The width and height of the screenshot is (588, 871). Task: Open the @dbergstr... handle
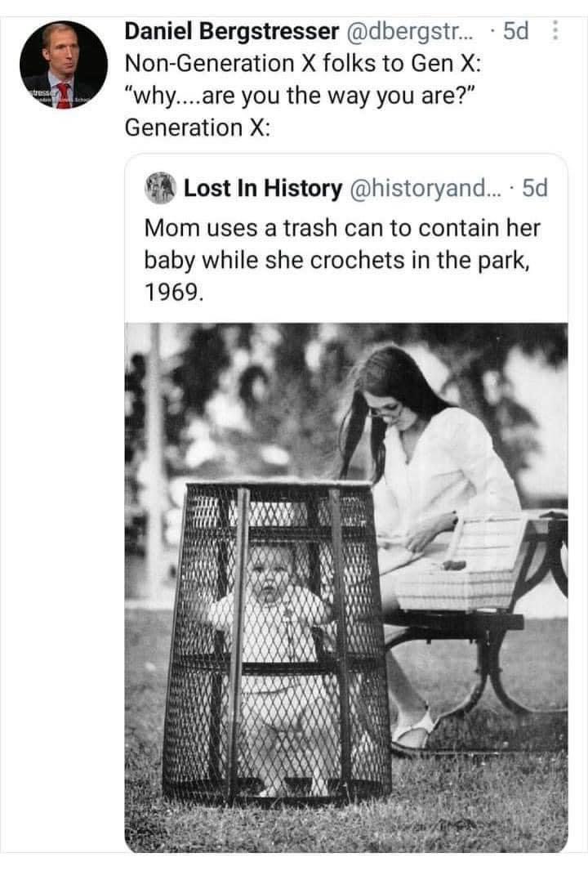[x=411, y=31]
